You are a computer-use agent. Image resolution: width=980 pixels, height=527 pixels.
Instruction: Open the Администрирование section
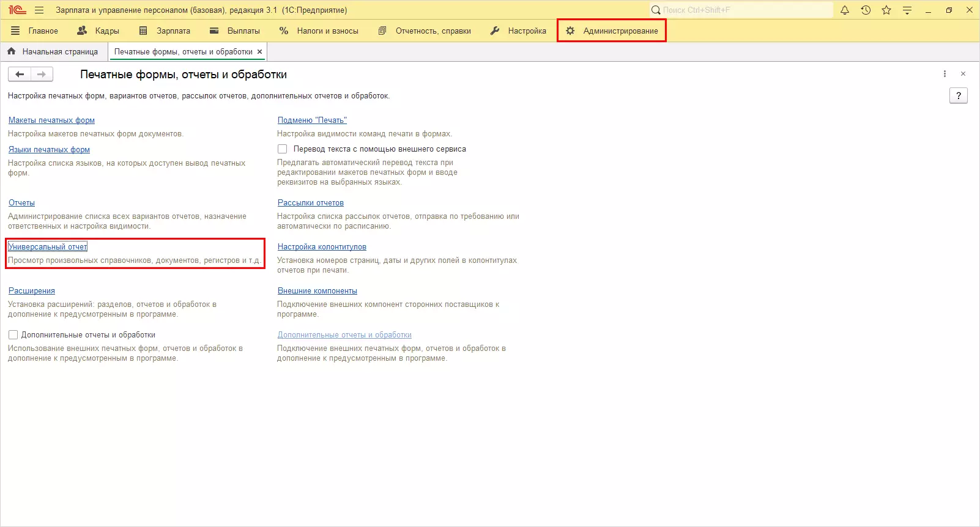612,31
